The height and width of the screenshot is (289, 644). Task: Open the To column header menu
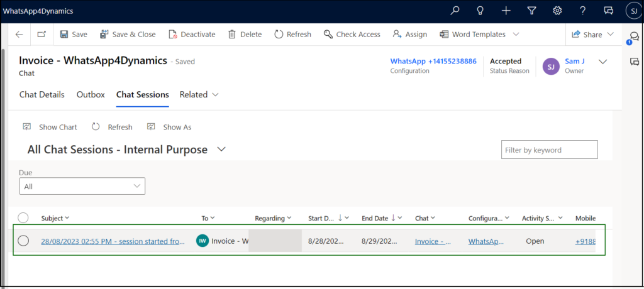[x=208, y=218]
